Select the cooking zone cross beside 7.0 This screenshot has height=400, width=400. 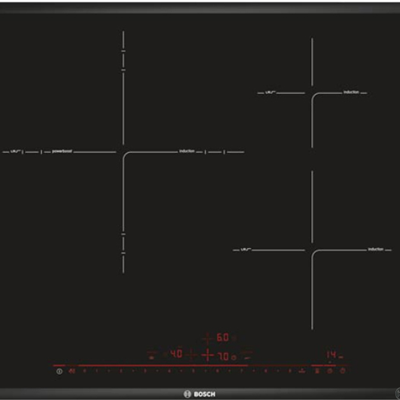208,355
